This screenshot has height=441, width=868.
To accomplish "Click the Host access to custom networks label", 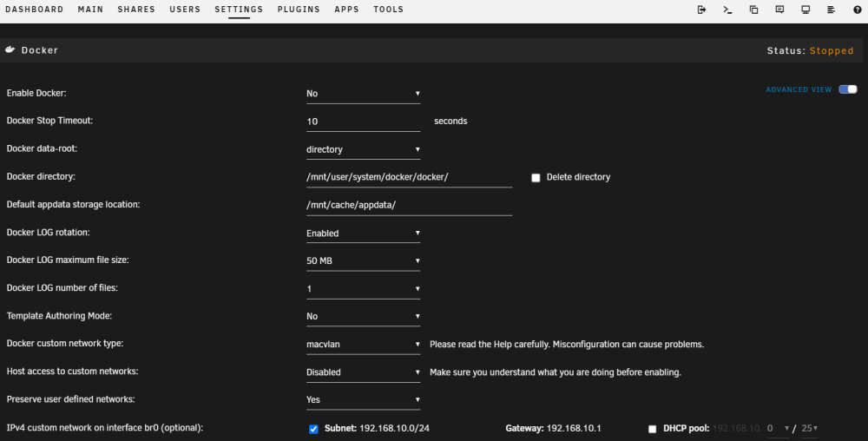I will pos(73,371).
